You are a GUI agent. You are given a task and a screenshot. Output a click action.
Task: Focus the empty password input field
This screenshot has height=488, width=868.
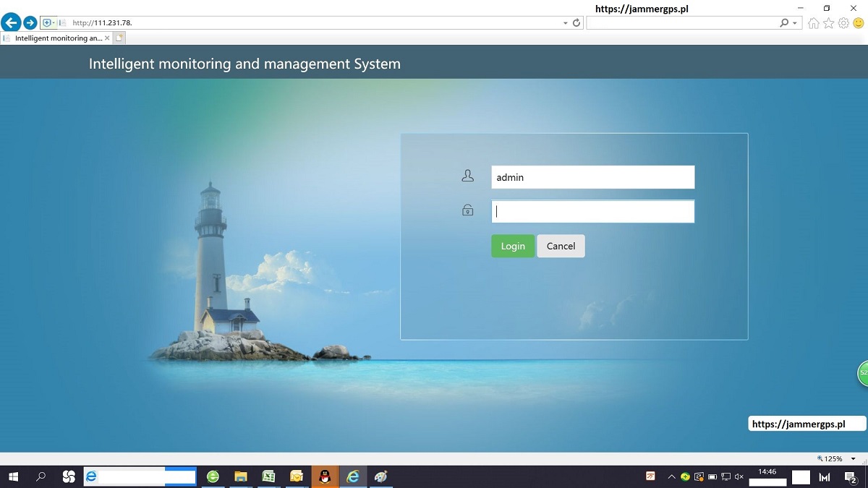point(592,212)
